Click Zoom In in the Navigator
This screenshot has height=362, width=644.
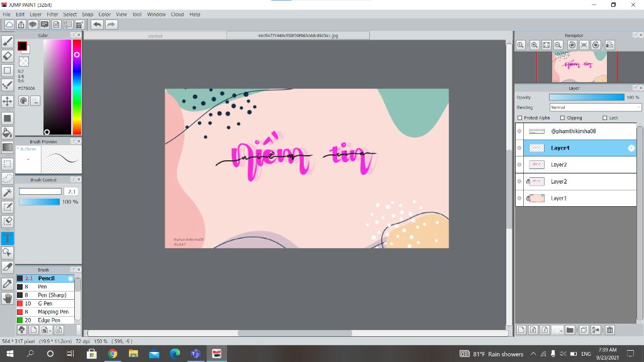(535, 45)
